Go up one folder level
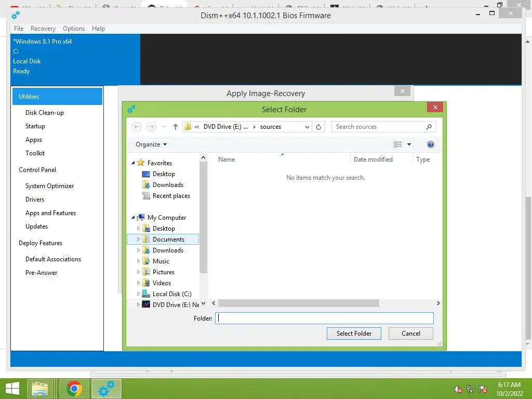532x399 pixels. [x=176, y=127]
